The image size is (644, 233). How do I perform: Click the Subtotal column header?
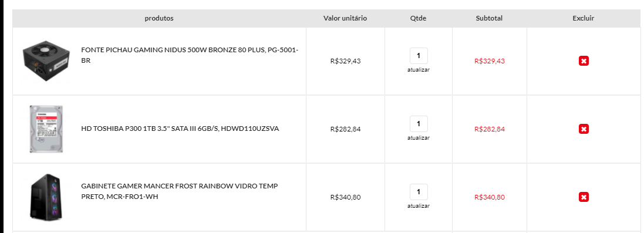point(489,18)
